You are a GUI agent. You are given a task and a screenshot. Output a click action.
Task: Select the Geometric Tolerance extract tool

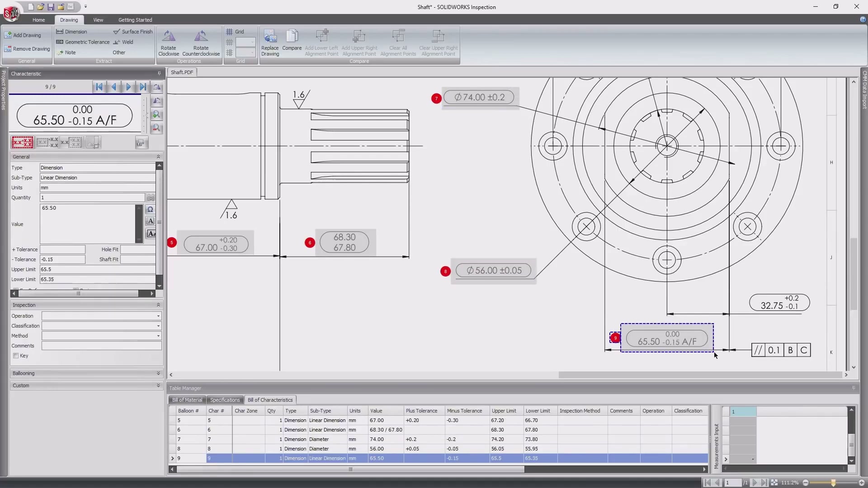tap(83, 42)
